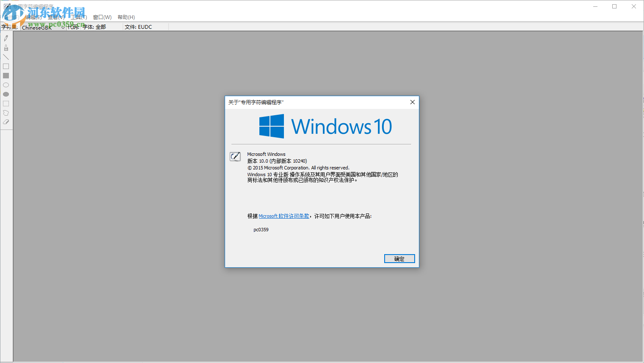Open the 查看(V) menu
Image resolution: width=644 pixels, height=363 pixels.
point(56,17)
